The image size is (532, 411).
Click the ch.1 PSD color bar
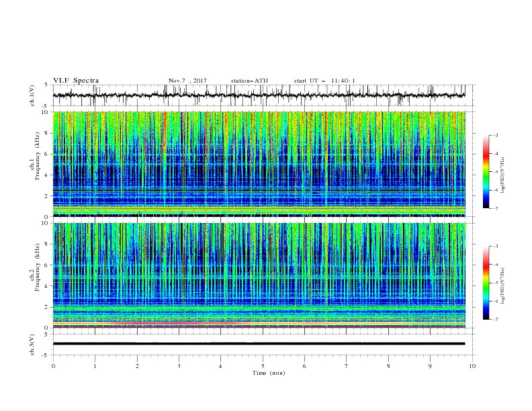(x=486, y=172)
